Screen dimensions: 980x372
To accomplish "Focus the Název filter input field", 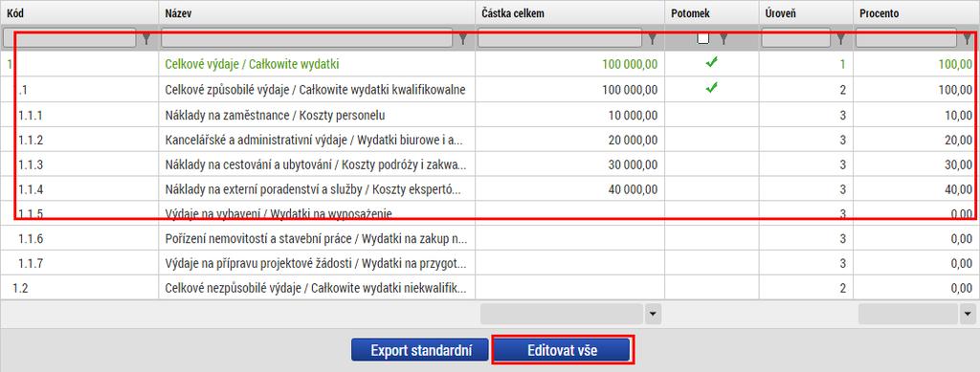I will click(x=306, y=38).
